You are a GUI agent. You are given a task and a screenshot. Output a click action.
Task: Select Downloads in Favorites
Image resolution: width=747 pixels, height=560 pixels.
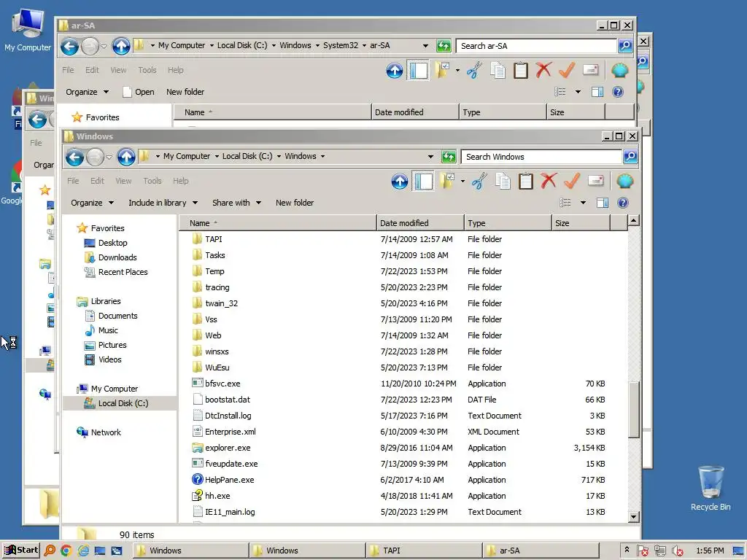(117, 257)
